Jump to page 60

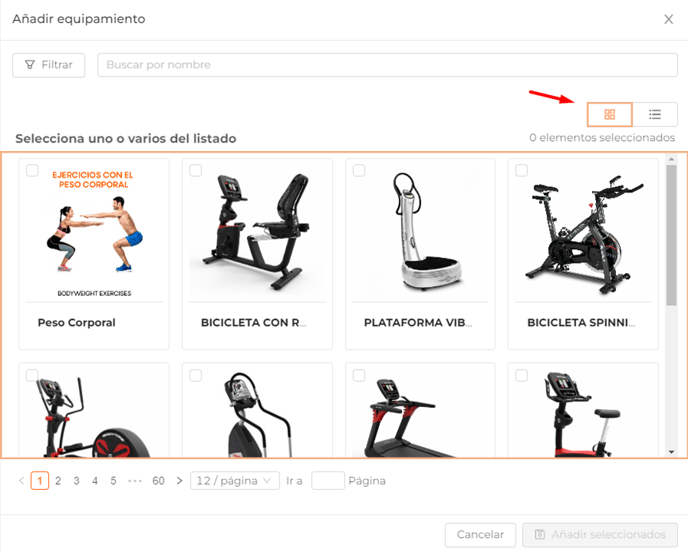click(158, 480)
